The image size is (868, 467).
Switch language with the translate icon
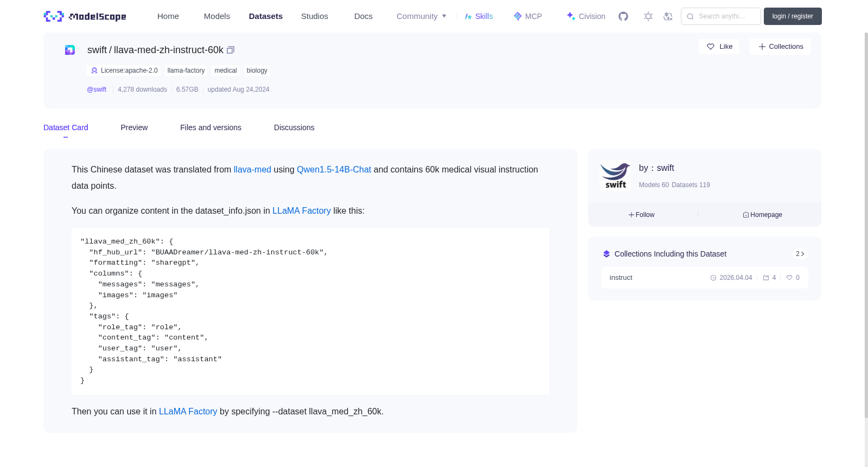coord(668,16)
